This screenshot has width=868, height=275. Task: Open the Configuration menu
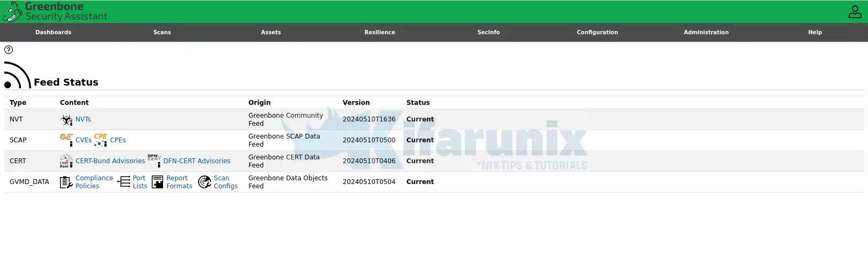tap(597, 32)
